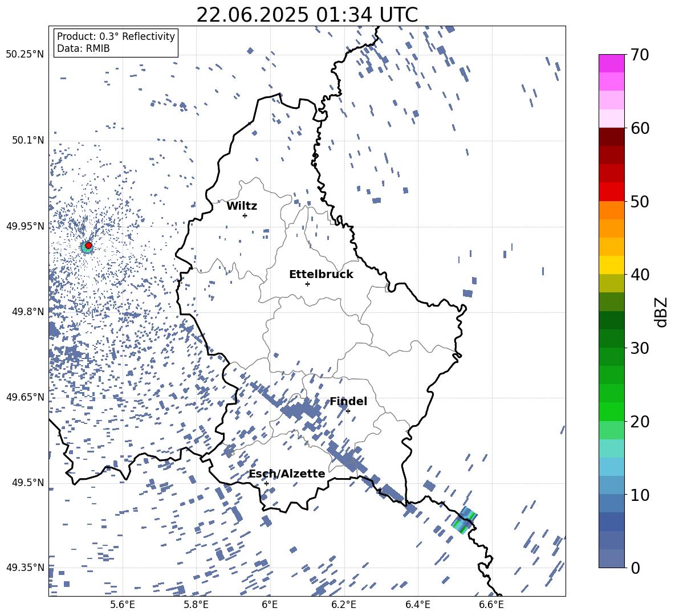675x616 pixels.
Task: Select the Findel label
Action: (x=348, y=401)
